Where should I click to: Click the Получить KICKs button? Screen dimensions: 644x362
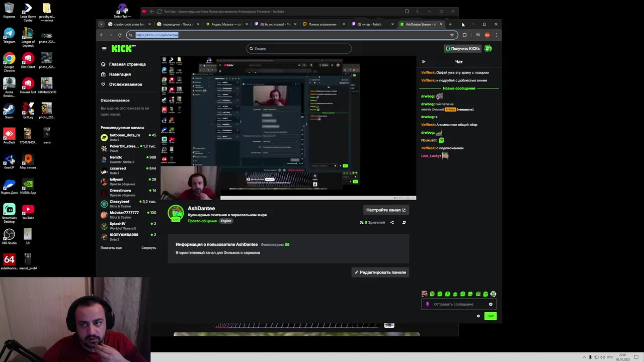(x=462, y=49)
